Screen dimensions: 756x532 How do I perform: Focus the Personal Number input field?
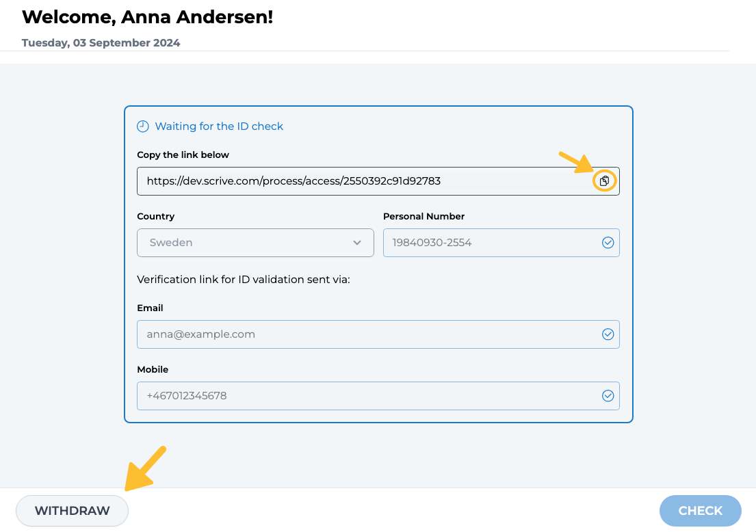(489, 243)
